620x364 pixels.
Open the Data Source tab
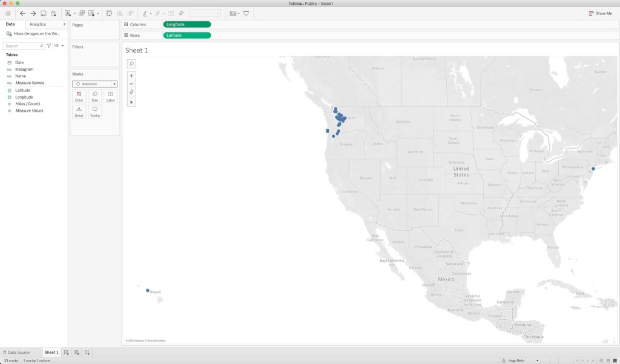pos(16,352)
